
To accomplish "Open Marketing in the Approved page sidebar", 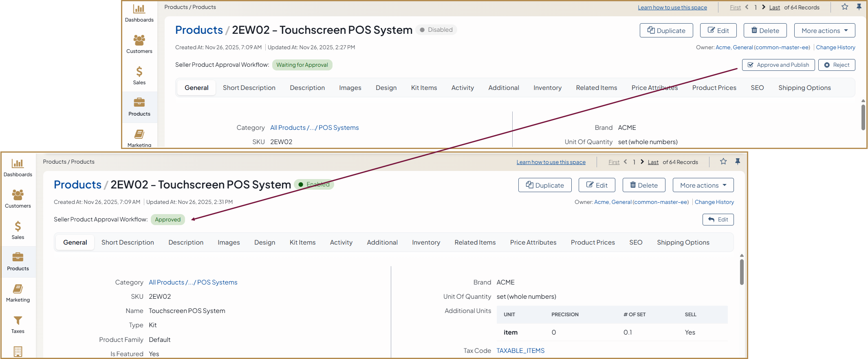I will [x=18, y=293].
